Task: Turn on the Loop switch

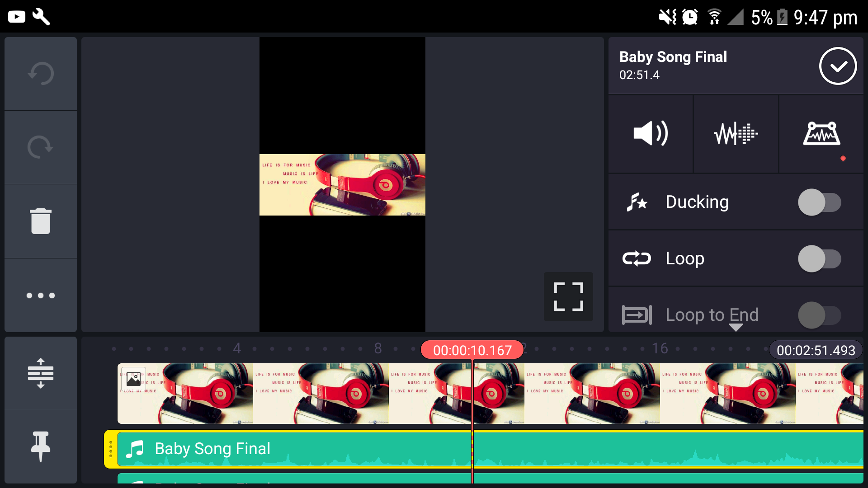Action: point(819,258)
